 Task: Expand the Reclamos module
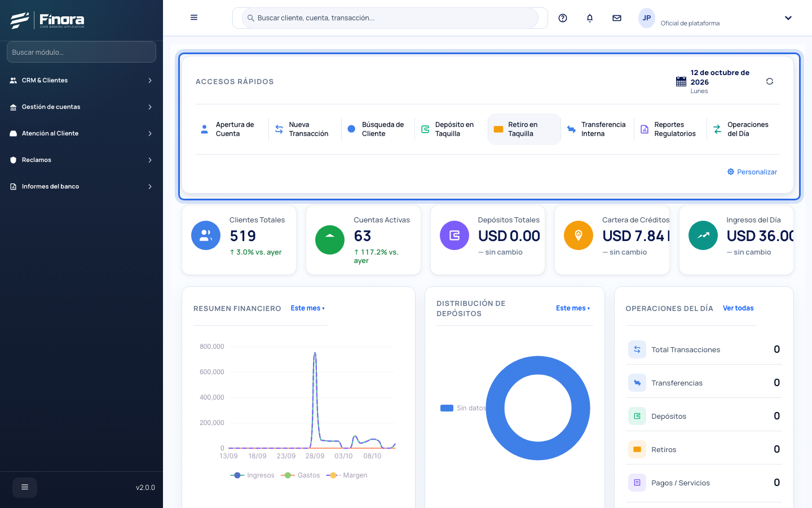81,160
